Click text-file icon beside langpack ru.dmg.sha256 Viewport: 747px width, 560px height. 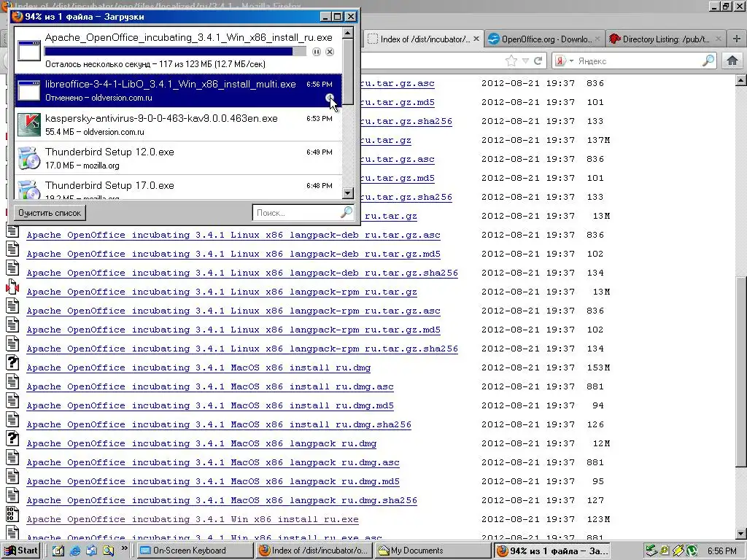click(12, 495)
